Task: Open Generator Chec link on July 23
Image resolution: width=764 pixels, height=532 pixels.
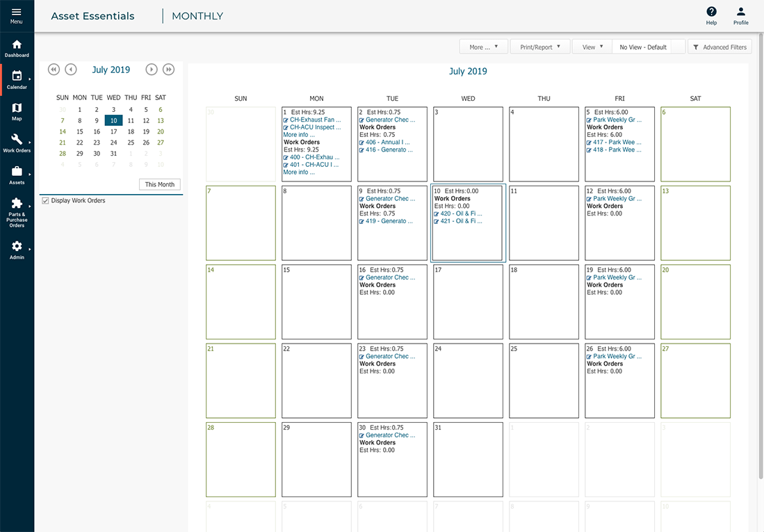Action: [x=390, y=357]
